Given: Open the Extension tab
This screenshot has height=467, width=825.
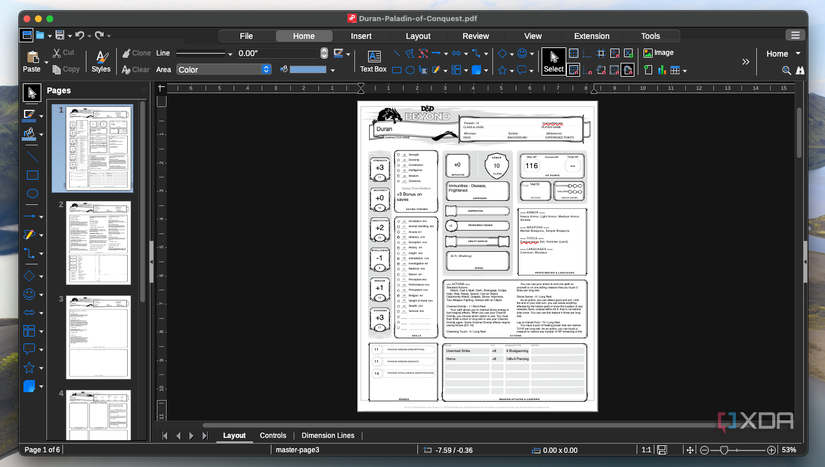Looking at the screenshot, I should point(591,36).
